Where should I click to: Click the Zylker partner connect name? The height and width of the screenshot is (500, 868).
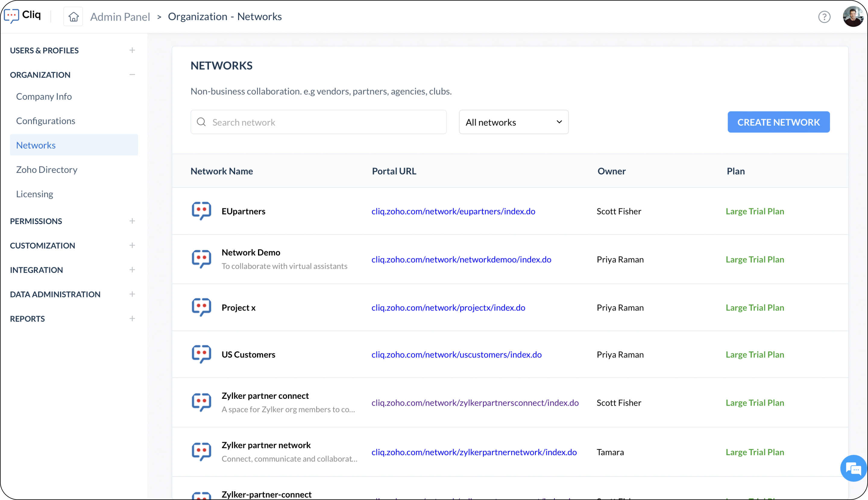tap(265, 395)
